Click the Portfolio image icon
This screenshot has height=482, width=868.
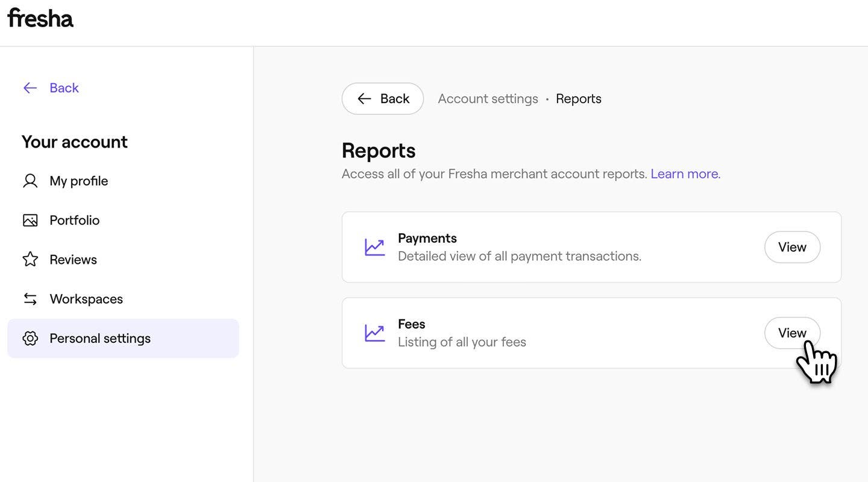tap(30, 221)
